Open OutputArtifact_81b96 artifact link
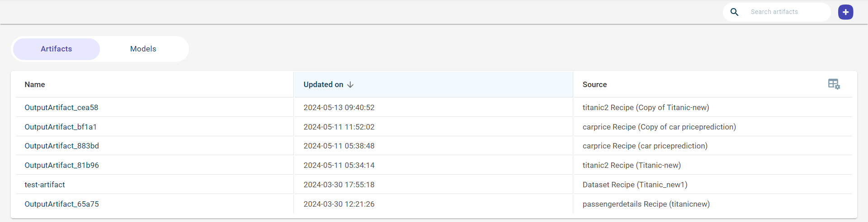868x222 pixels. [x=62, y=166]
